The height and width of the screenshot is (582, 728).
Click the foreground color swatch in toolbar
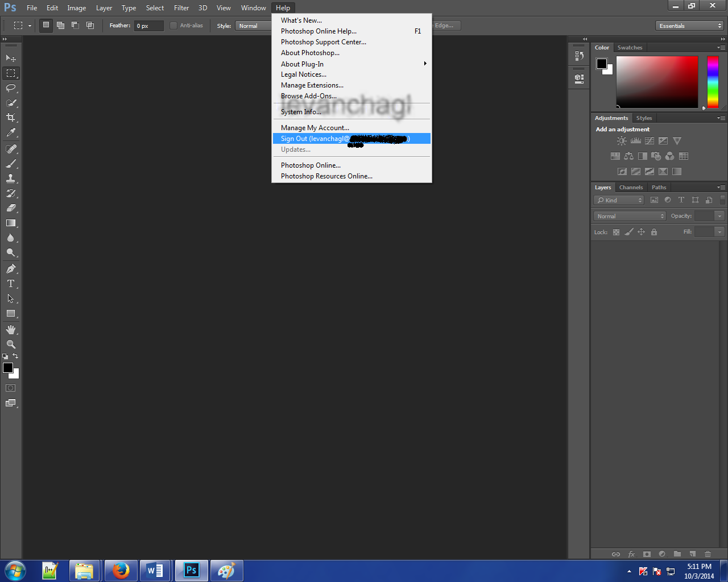[x=8, y=368]
